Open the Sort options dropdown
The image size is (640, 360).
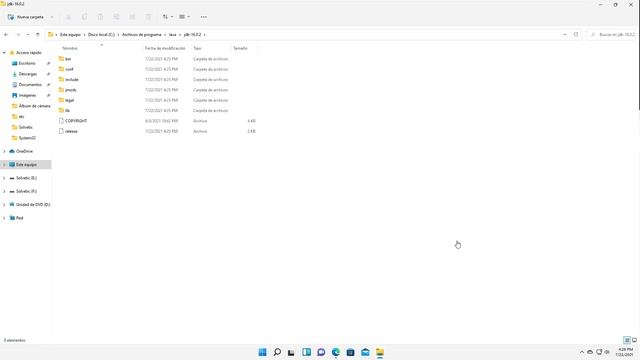pos(167,17)
